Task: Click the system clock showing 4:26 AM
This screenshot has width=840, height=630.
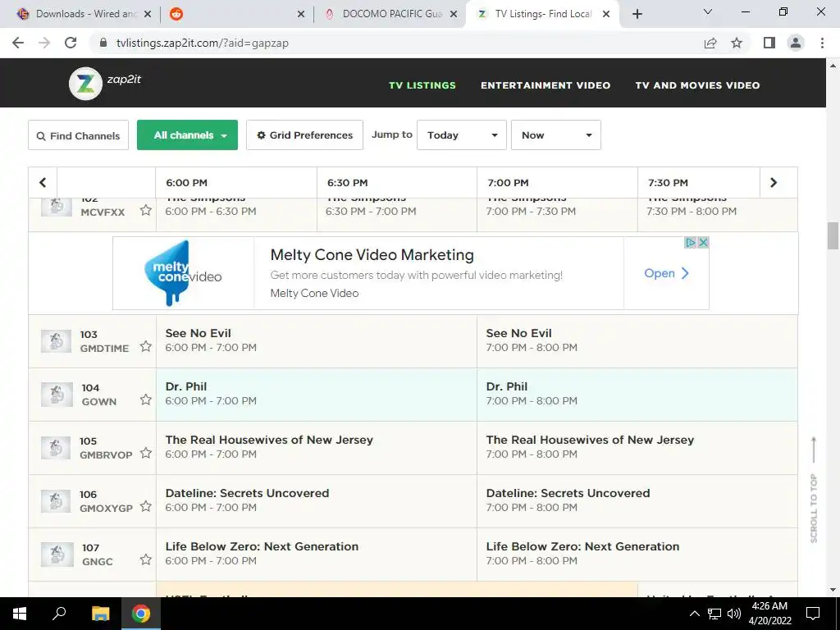Action: coord(769,614)
